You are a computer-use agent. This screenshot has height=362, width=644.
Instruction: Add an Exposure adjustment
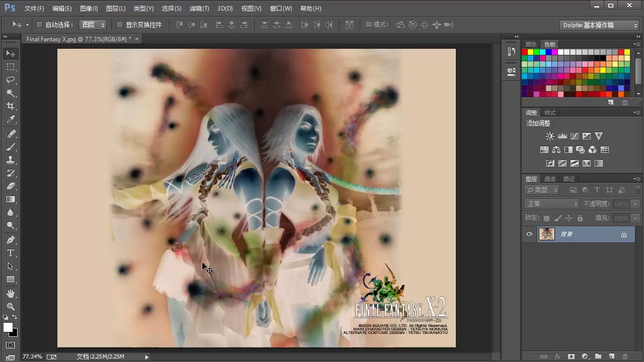pos(587,136)
